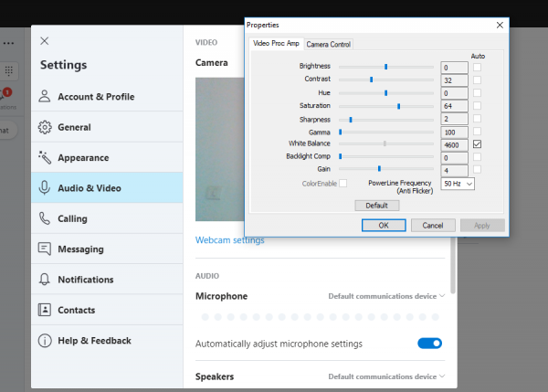Click the Calling phone icon
The height and width of the screenshot is (392, 548).
point(45,218)
